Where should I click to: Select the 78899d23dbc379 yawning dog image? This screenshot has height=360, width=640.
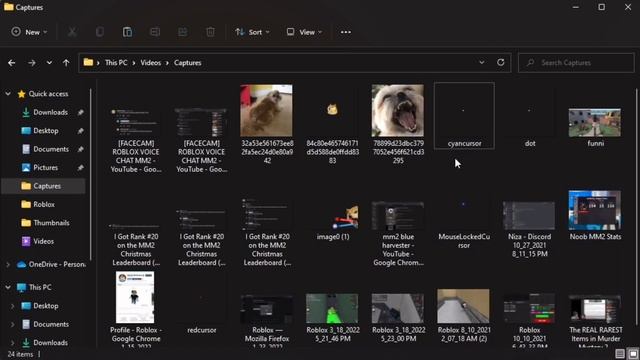[x=398, y=124]
